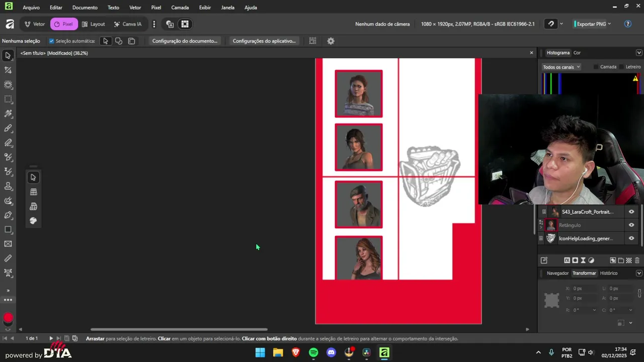This screenshot has width=644, height=362.
Task: Add pixel layer checkerboard icon
Action: [x=629, y=260]
